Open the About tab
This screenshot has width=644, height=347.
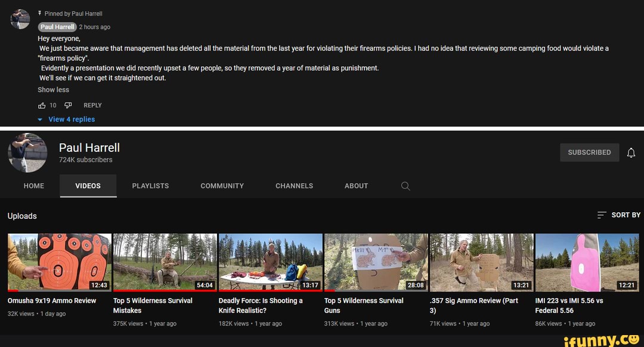(x=356, y=186)
